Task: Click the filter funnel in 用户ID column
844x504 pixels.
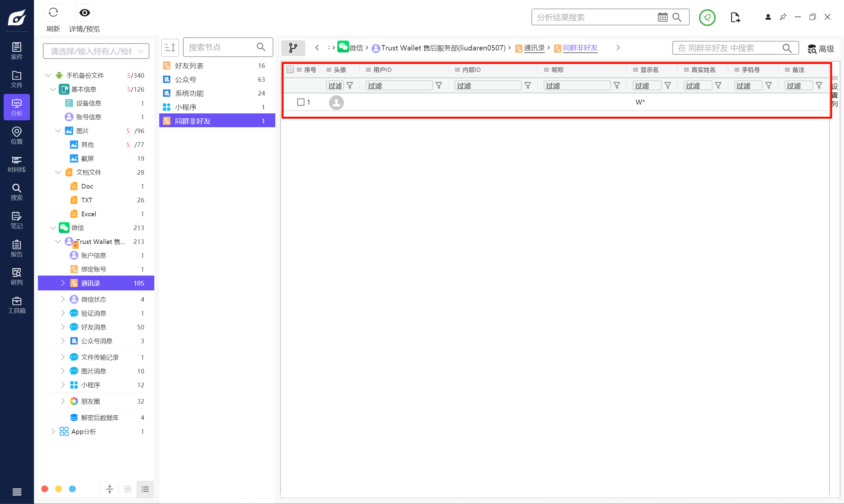Action: click(438, 85)
